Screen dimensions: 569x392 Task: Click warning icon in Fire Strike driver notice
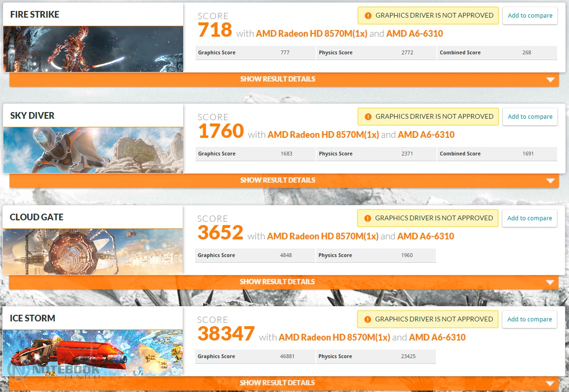point(368,16)
